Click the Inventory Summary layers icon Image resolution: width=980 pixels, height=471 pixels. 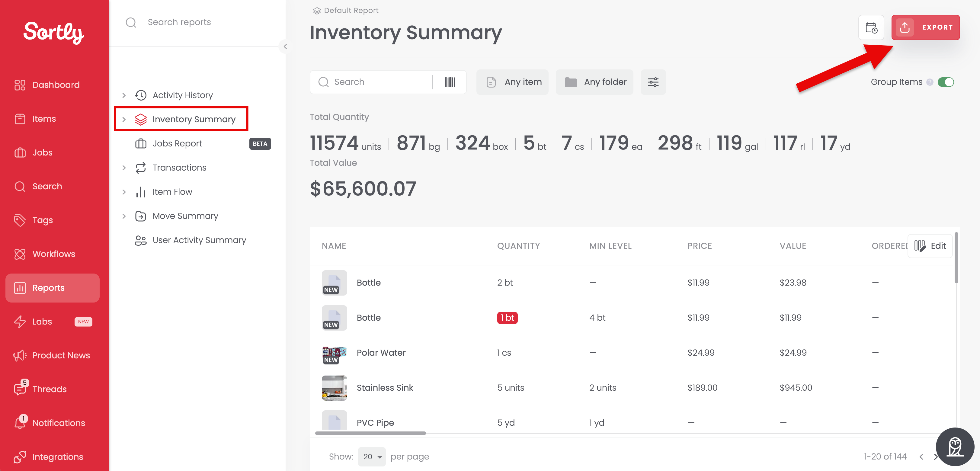(140, 120)
